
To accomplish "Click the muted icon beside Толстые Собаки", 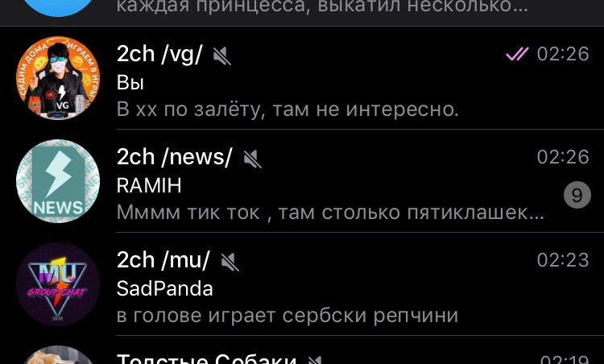I will [x=316, y=360].
